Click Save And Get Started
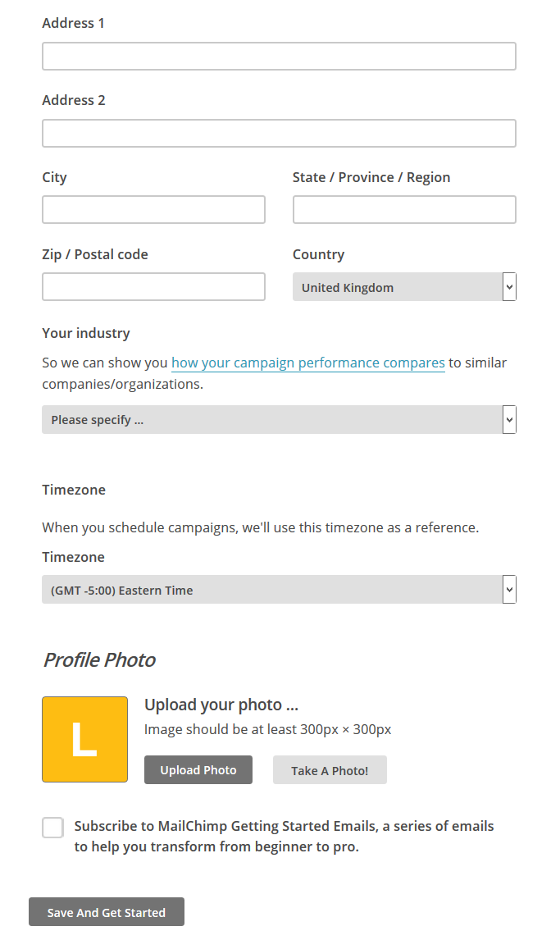The height and width of the screenshot is (949, 560). (x=107, y=912)
